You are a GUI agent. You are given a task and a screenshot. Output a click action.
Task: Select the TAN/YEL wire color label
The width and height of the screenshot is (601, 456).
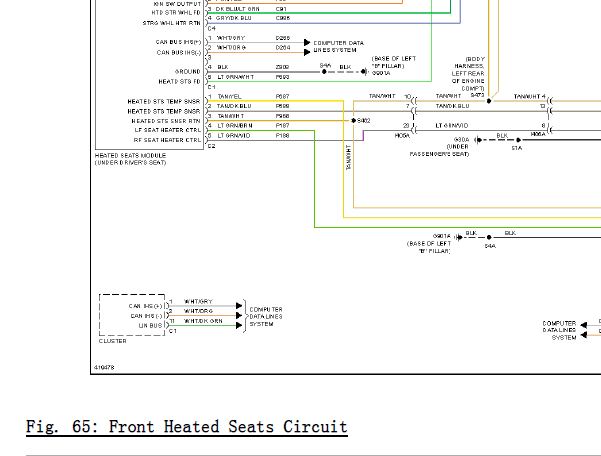229,96
